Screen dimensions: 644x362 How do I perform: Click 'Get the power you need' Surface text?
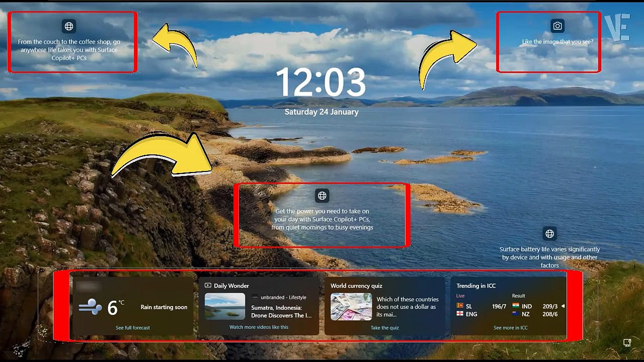(x=322, y=219)
